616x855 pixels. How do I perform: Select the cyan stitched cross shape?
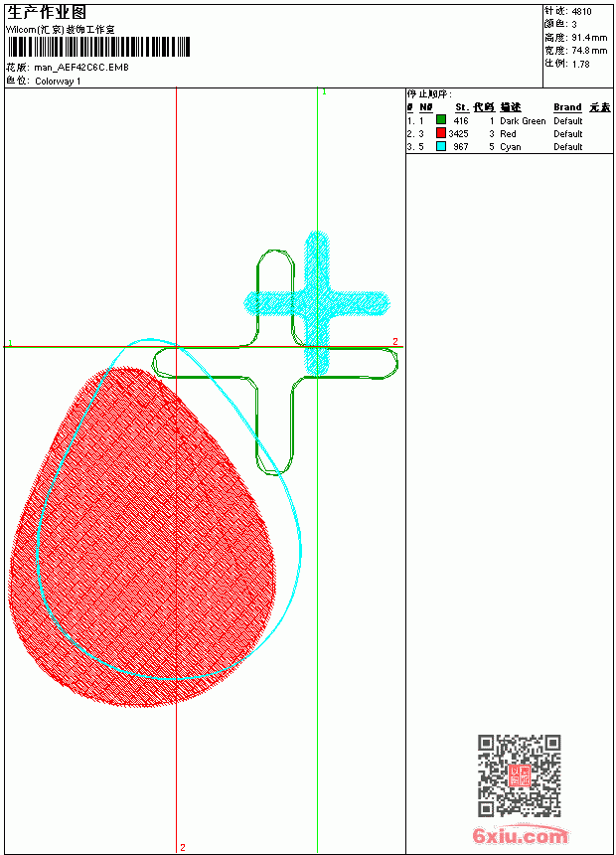pyautogui.click(x=317, y=303)
